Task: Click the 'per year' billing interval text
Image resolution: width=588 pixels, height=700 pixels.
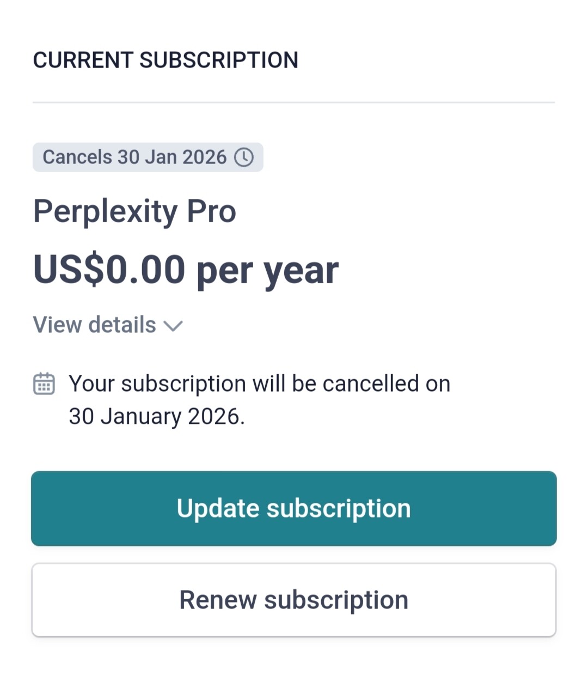Action: pyautogui.click(x=267, y=271)
